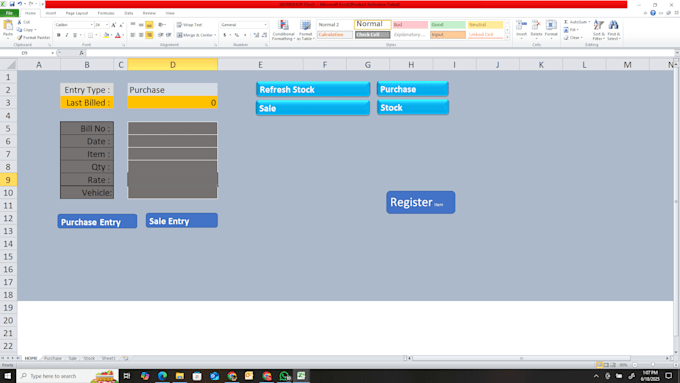Click the insert function fx icon

click(x=81, y=53)
